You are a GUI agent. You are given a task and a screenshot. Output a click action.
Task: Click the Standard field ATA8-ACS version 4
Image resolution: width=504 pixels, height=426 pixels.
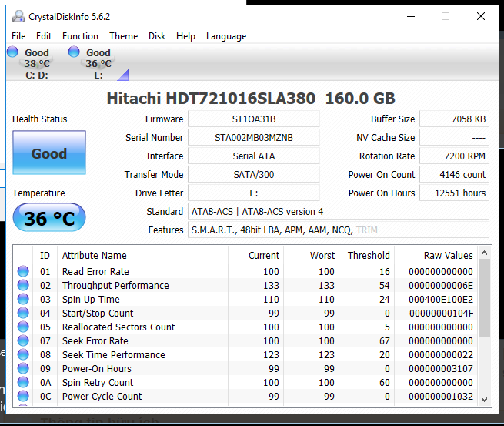[339, 211]
